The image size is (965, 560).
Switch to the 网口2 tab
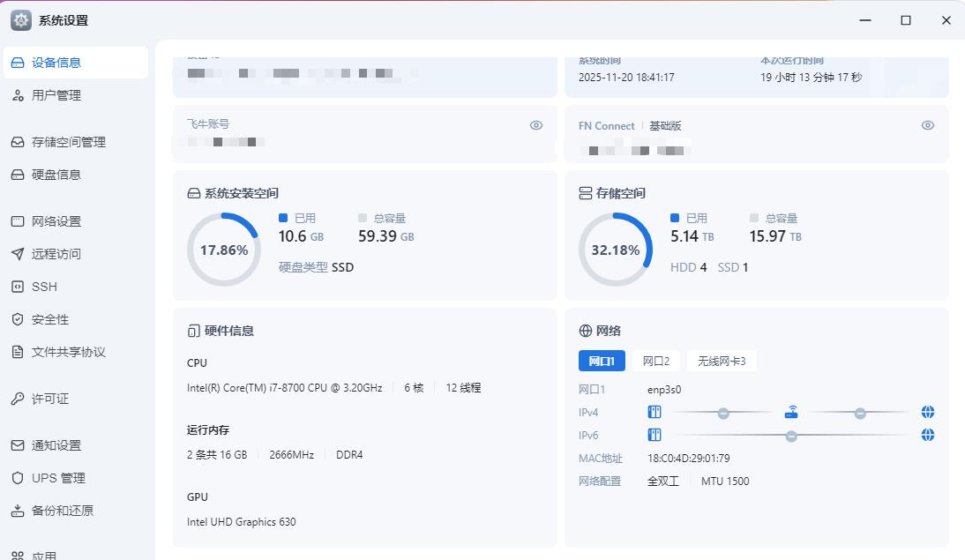655,360
